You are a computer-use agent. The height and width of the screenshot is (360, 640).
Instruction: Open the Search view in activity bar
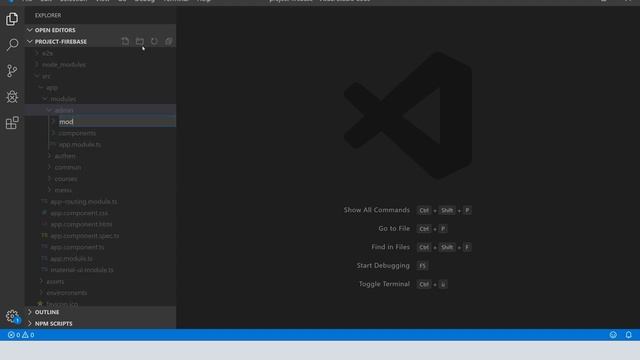(x=12, y=44)
